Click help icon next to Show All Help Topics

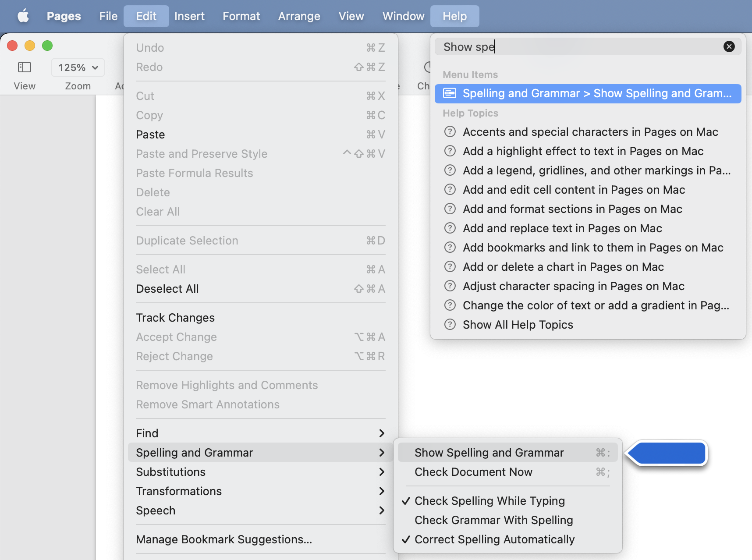pyautogui.click(x=450, y=324)
